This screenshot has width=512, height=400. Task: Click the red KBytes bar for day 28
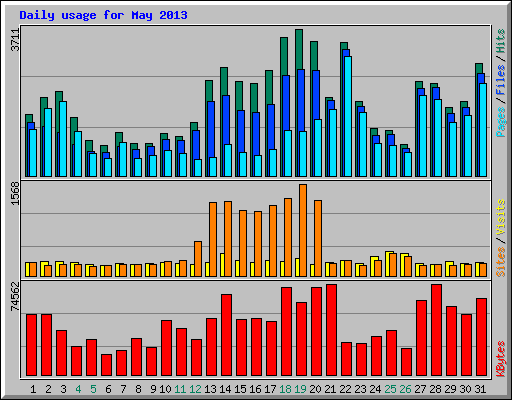pyautogui.click(x=437, y=330)
